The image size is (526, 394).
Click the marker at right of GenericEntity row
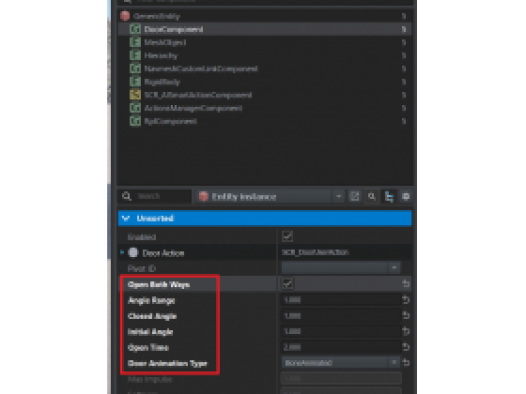point(404,16)
